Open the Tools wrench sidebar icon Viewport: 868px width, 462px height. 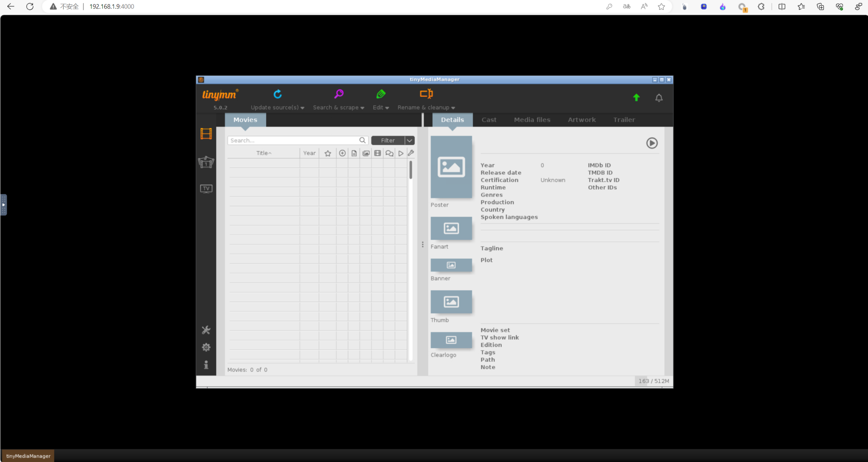click(206, 330)
